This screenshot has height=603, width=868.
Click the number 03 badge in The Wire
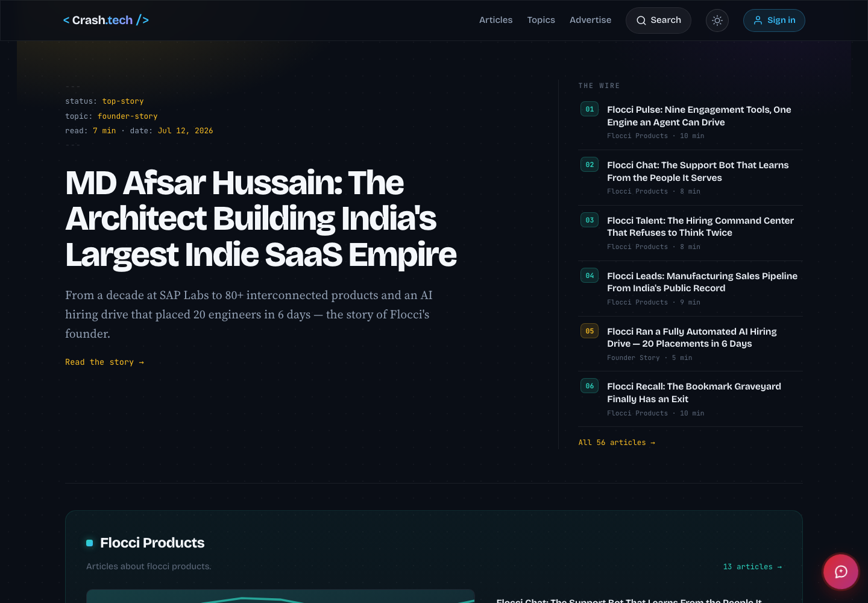click(590, 220)
